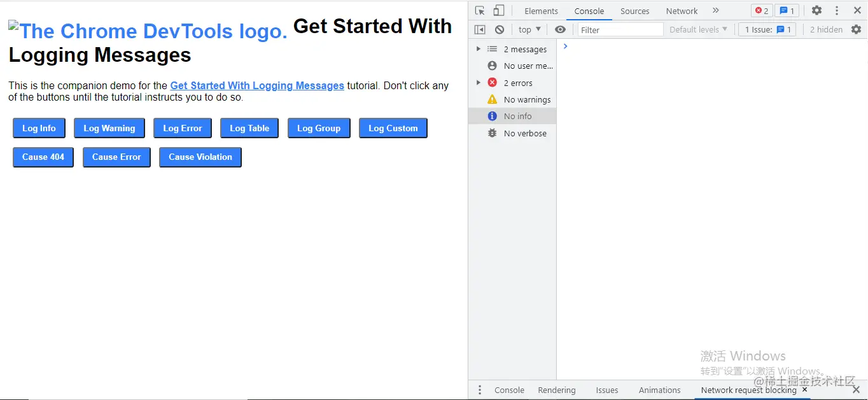868x400 pixels.
Task: Switch to the Sources tab
Action: coord(635,11)
